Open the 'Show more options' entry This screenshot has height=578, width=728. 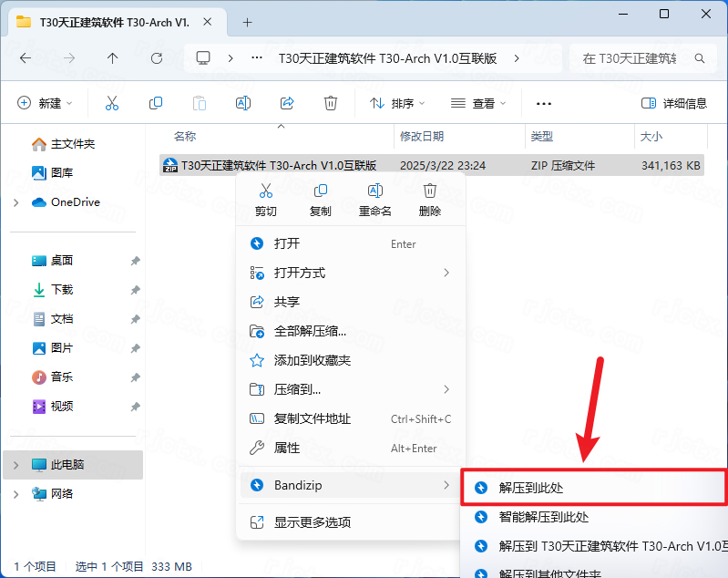(x=313, y=522)
